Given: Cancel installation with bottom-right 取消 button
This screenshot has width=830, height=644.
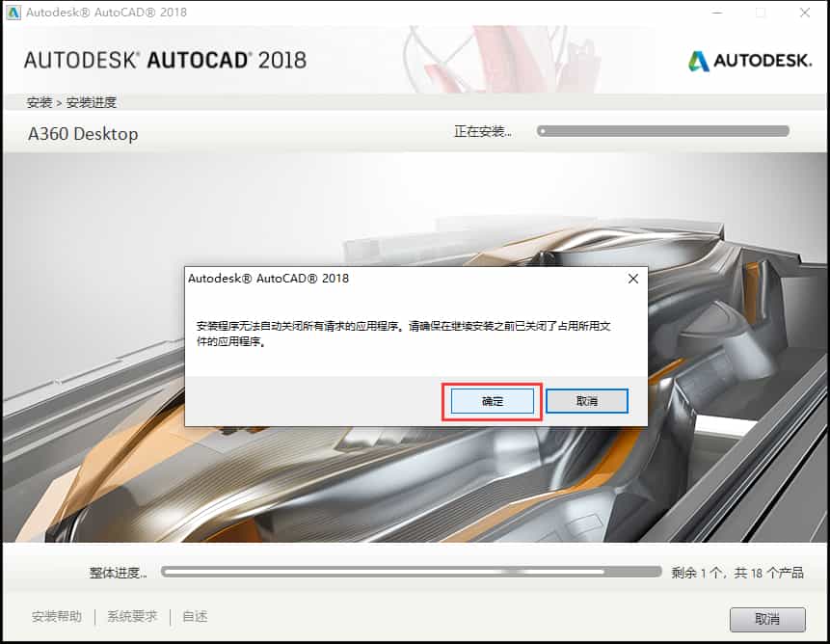Looking at the screenshot, I should point(767,619).
